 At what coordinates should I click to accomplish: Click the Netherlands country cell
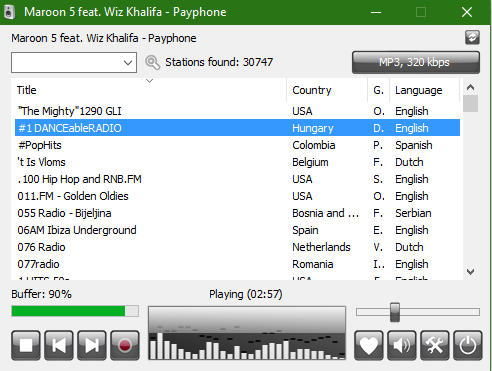click(x=321, y=247)
